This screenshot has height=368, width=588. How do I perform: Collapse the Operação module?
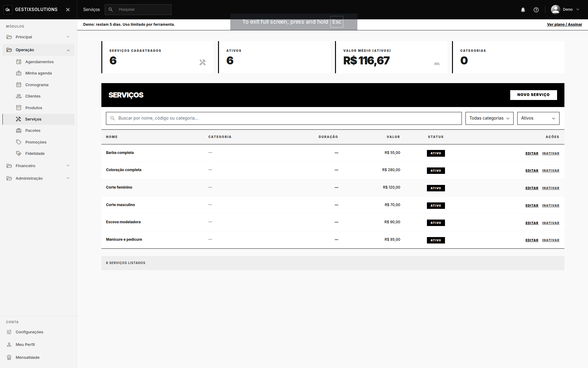[39, 50]
